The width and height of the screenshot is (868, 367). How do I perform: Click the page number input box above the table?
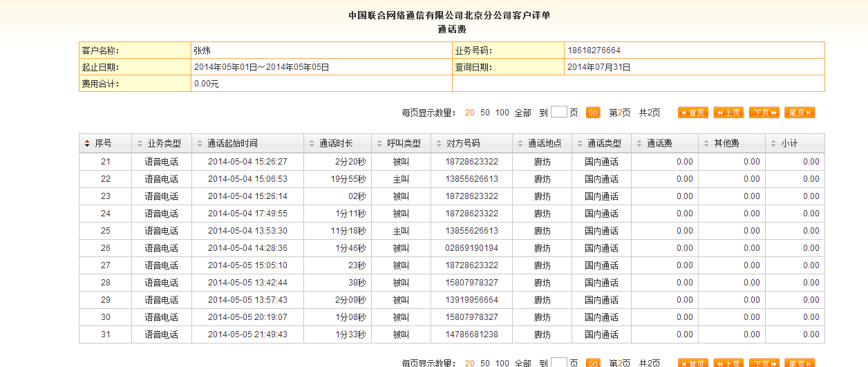coord(559,112)
